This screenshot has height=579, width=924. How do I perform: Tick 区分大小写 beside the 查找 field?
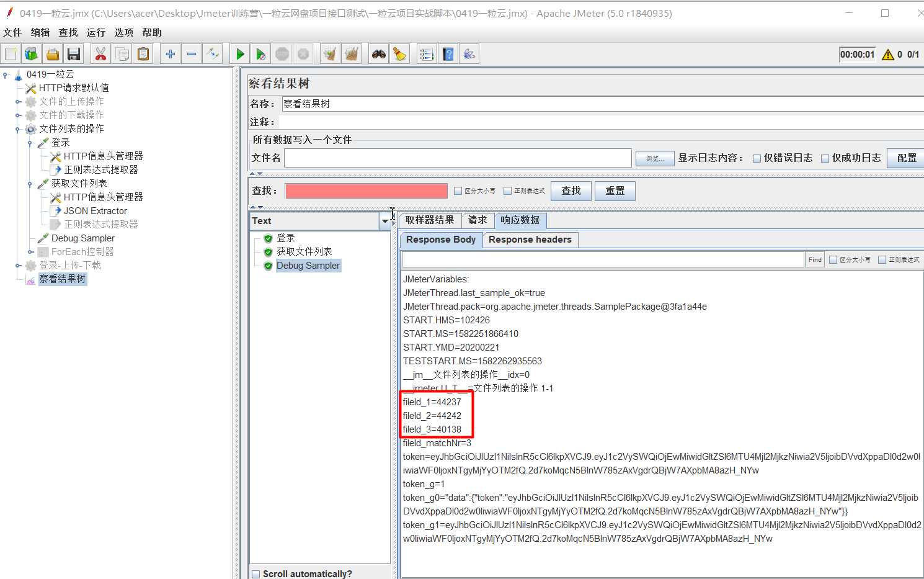(458, 191)
